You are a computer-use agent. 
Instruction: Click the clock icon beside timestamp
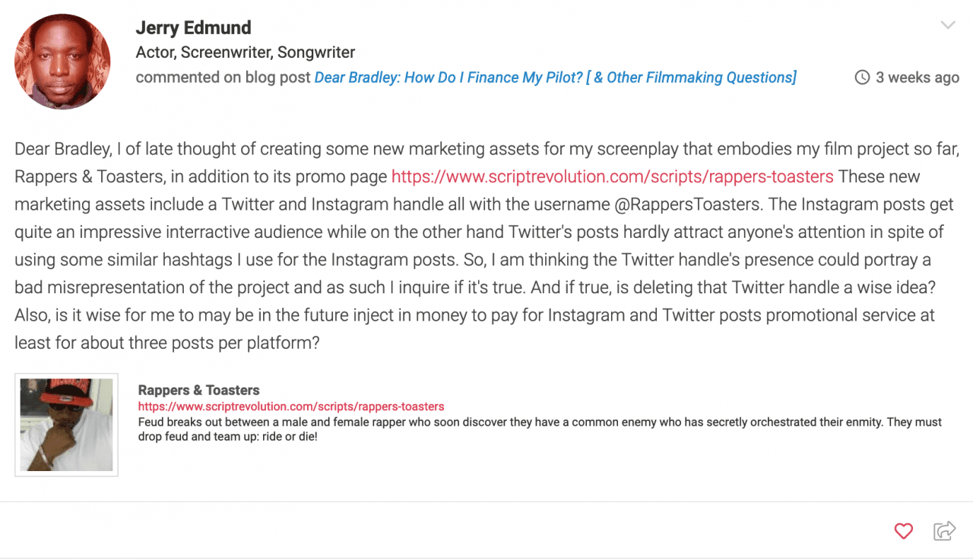pos(862,78)
